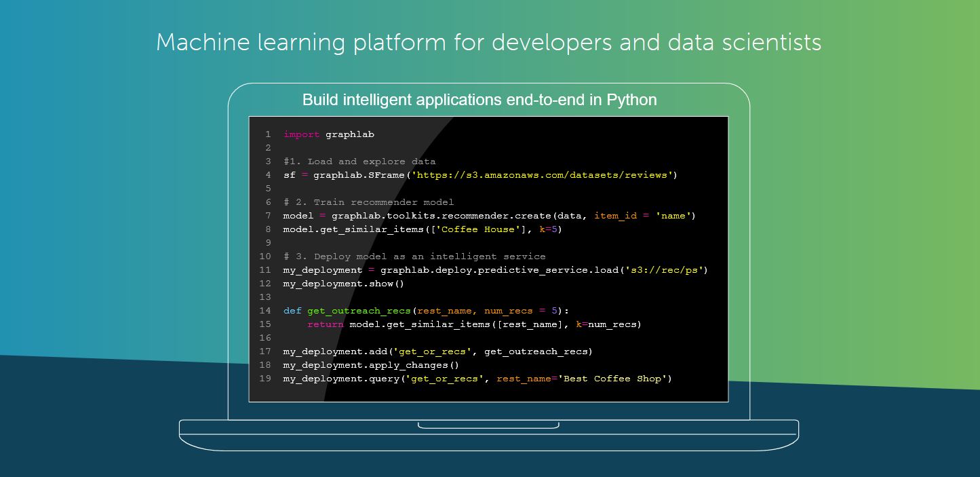Click line 'my_deployment.add('get_or_recs', get_outreach_recs)'
Viewport: 980px width, 477px height.
pyautogui.click(x=438, y=351)
